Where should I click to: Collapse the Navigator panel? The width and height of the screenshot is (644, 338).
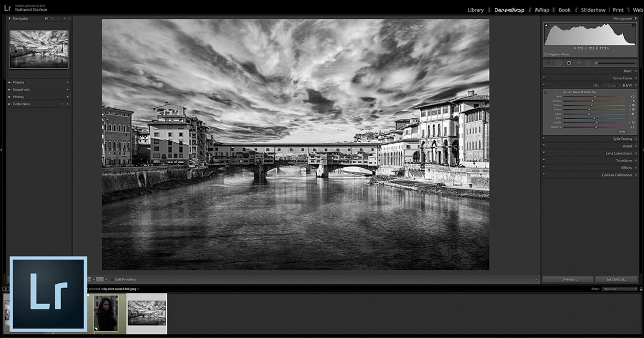point(10,19)
